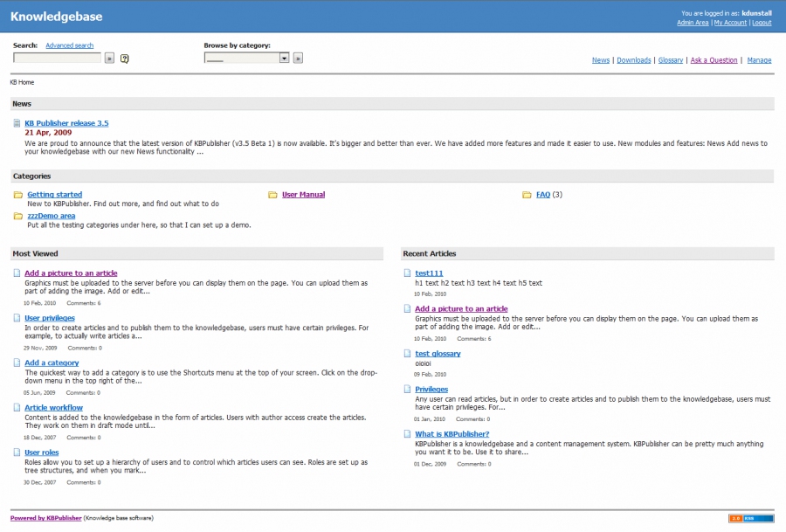Open the User roles article
Screen dimensions: 786x532
[x=42, y=453]
